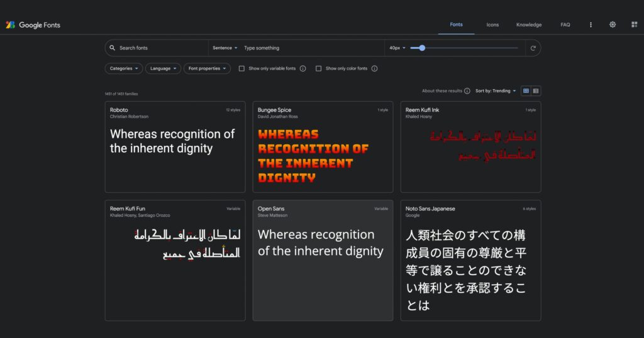Open the selected families grid icon

click(634, 25)
